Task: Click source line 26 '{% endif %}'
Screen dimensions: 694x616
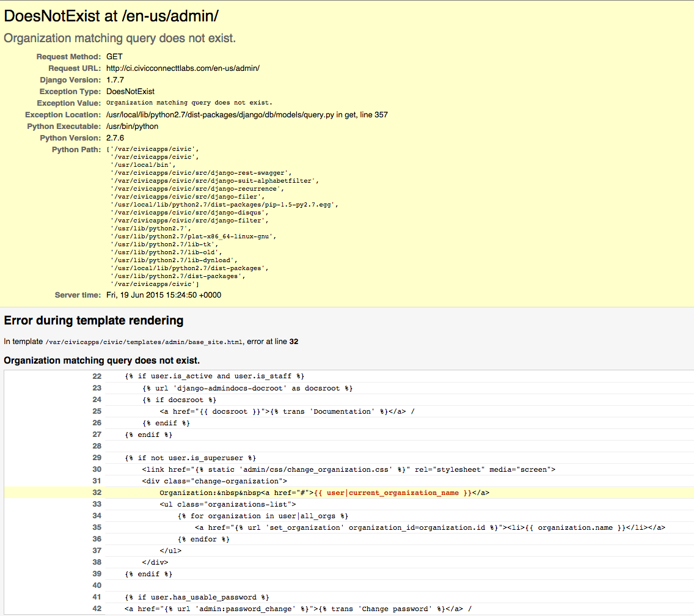Action: pos(166,423)
